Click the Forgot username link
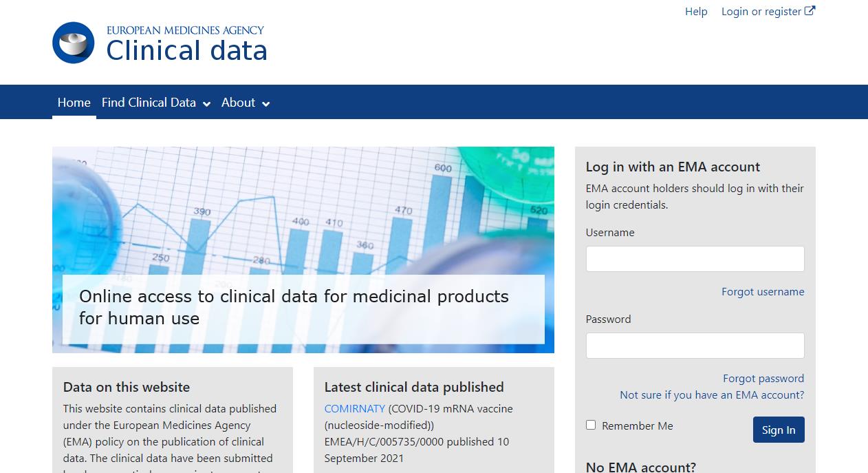868x473 pixels. [763, 291]
